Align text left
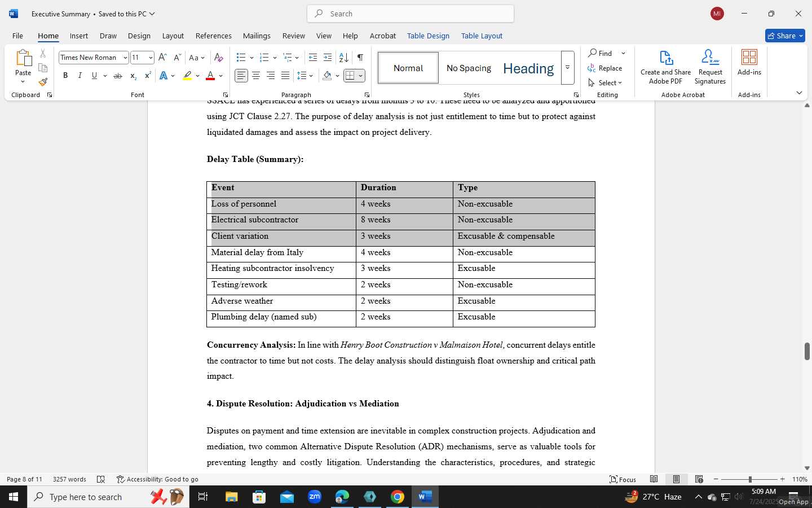This screenshot has height=508, width=812. [241, 76]
